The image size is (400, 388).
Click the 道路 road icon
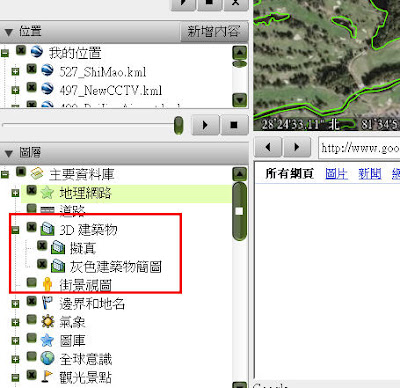[47, 210]
